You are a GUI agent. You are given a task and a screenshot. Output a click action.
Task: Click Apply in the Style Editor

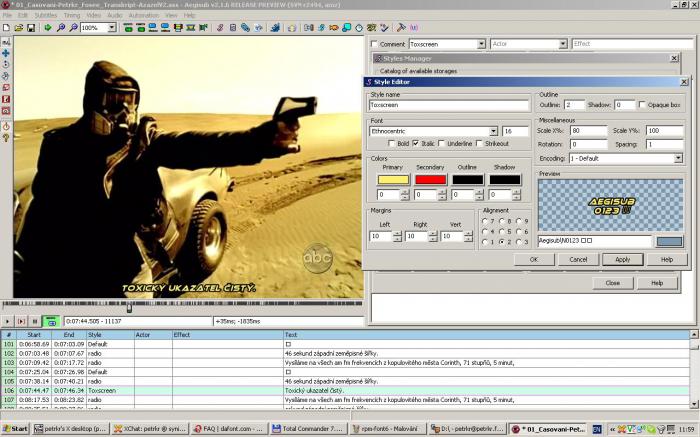[x=622, y=259]
